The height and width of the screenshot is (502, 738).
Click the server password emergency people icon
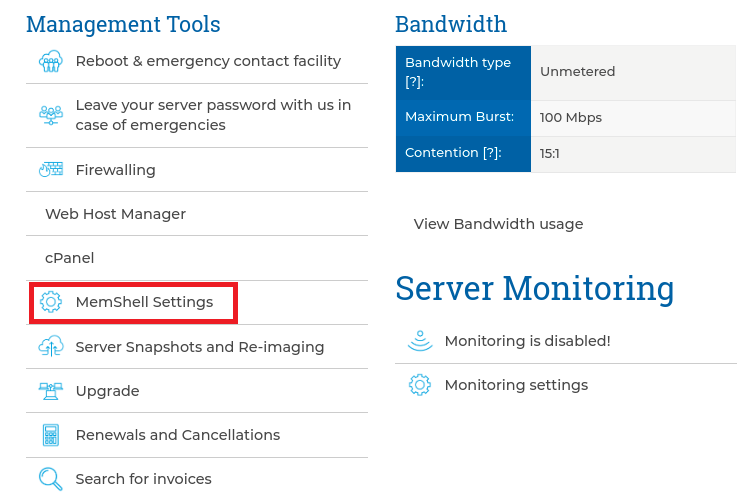coord(50,115)
